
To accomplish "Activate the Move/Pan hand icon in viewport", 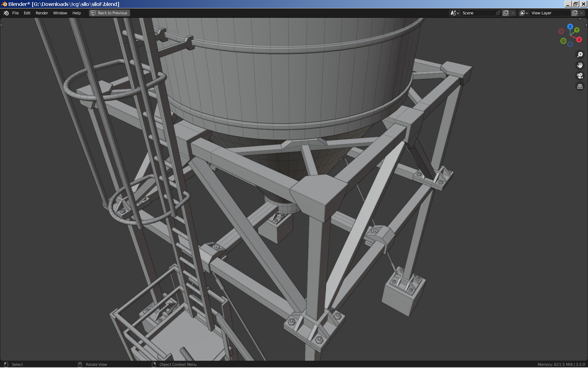I will tap(580, 65).
